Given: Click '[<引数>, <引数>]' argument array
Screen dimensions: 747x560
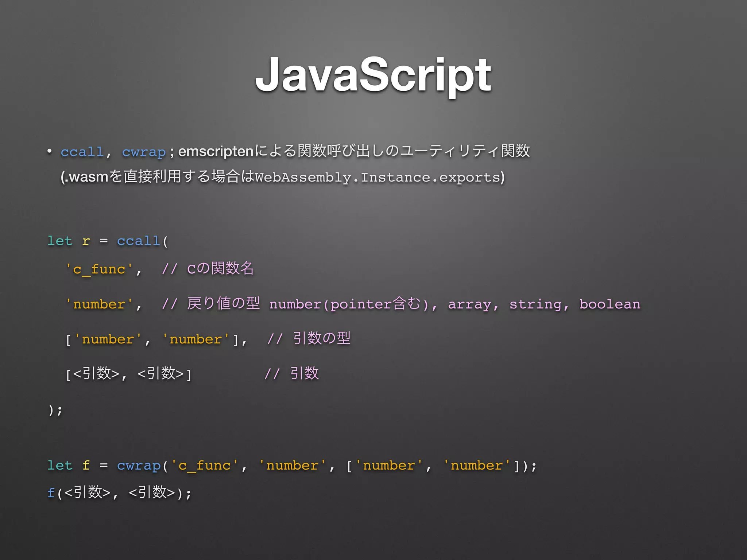Looking at the screenshot, I should click(x=129, y=374).
